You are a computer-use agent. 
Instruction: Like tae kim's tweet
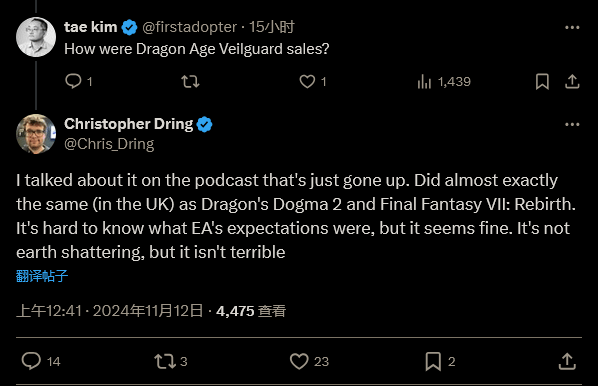tap(307, 81)
